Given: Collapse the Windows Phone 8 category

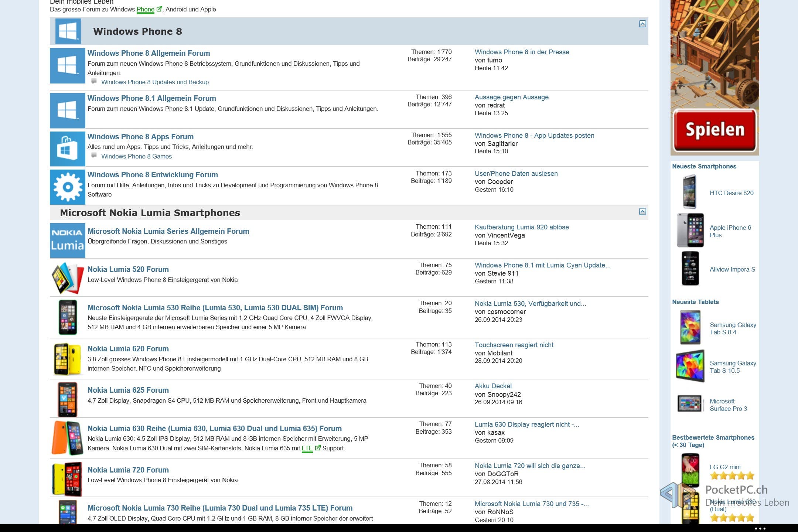Looking at the screenshot, I should 642,24.
